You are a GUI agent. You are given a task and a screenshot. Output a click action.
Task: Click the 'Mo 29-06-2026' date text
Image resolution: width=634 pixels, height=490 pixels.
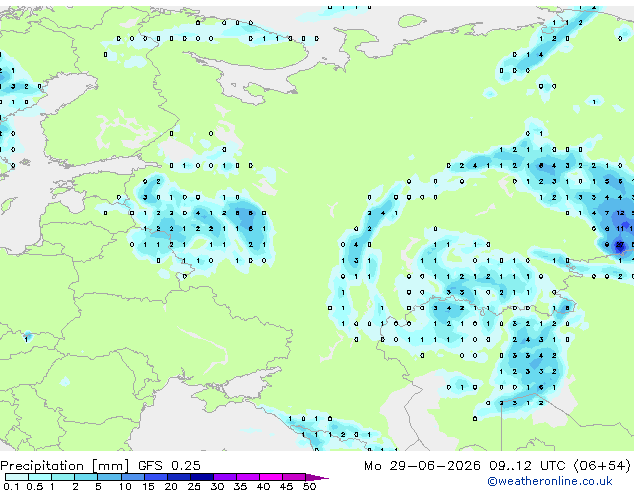(422, 466)
